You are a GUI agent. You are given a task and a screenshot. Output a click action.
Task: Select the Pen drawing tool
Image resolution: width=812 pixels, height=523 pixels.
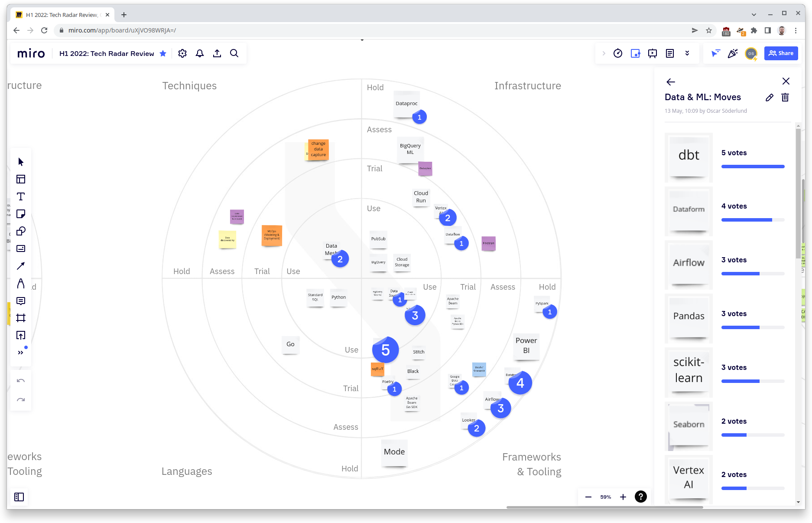(x=21, y=283)
